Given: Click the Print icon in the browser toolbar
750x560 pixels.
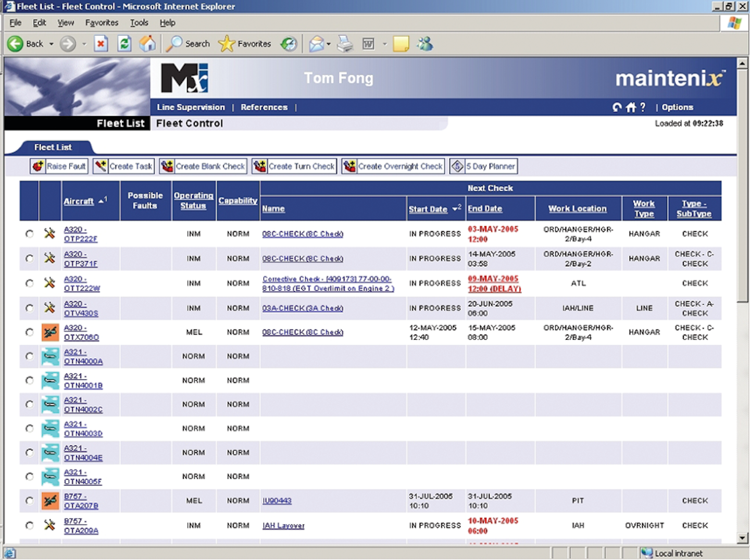Looking at the screenshot, I should click(344, 44).
